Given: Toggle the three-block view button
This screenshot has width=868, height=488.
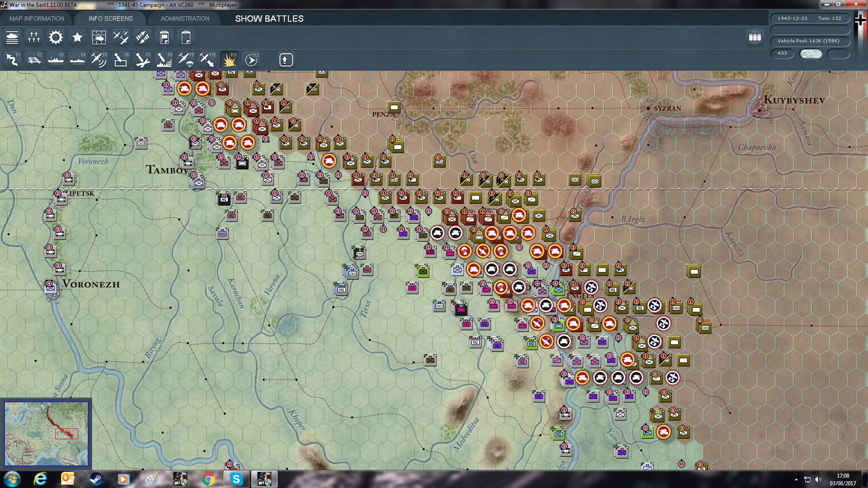Looking at the screenshot, I should click(755, 38).
